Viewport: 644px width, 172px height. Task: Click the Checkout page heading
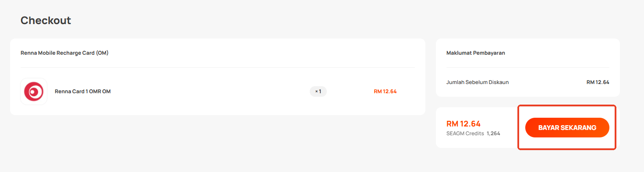(x=46, y=20)
